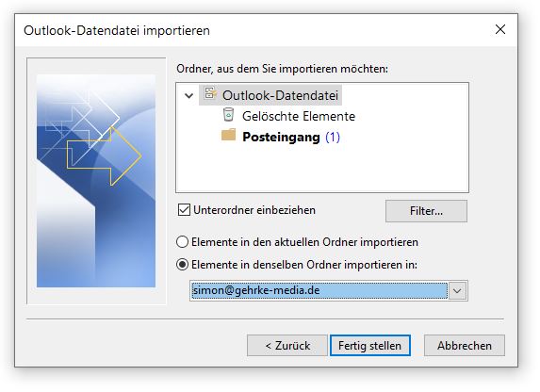This screenshot has width=540, height=392.
Task: Select the Posteingang folder entry
Action: 281,137
